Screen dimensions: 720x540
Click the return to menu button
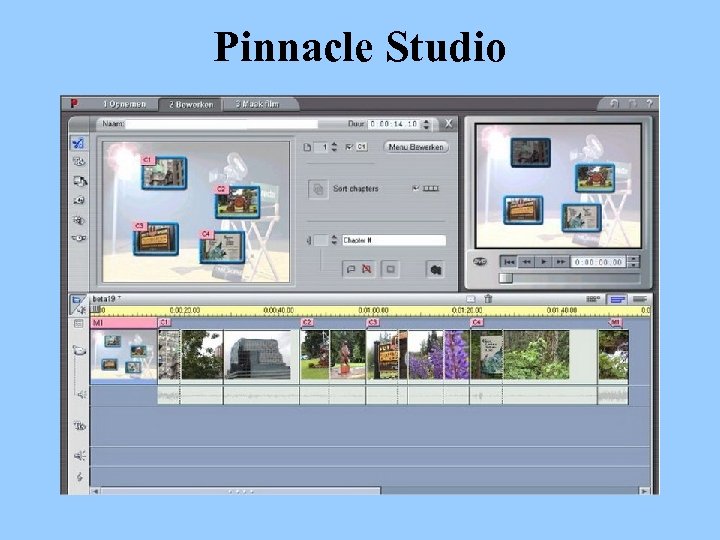(390, 269)
